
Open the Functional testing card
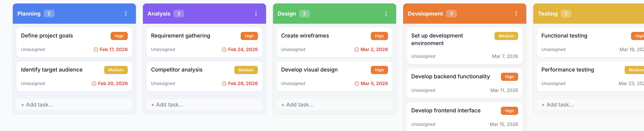[x=590, y=42]
